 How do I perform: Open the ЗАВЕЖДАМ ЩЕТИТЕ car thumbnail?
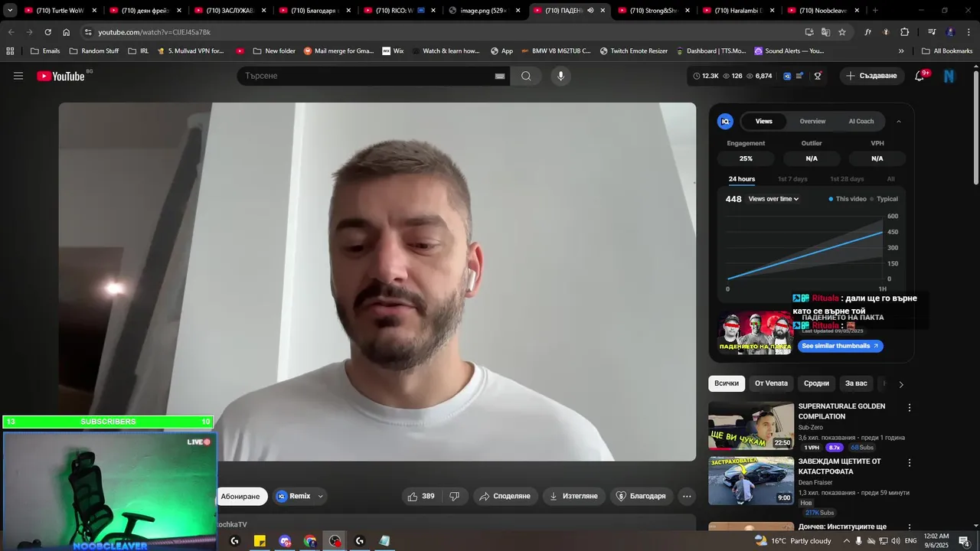[751, 481]
